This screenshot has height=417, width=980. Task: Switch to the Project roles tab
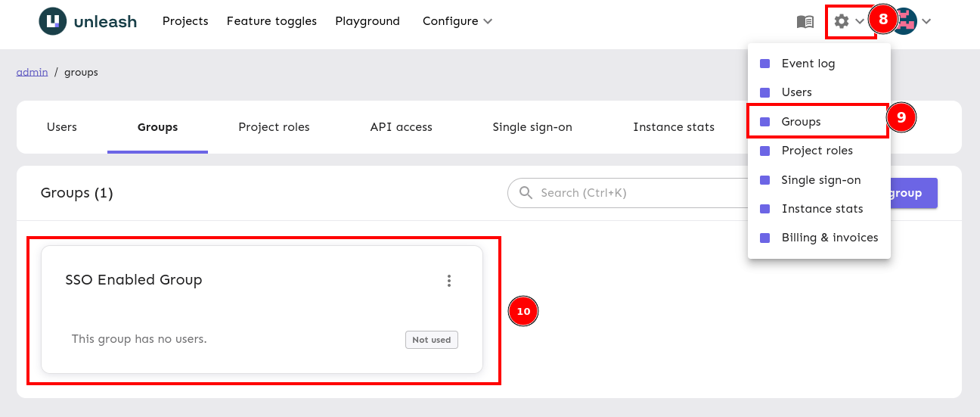(274, 127)
